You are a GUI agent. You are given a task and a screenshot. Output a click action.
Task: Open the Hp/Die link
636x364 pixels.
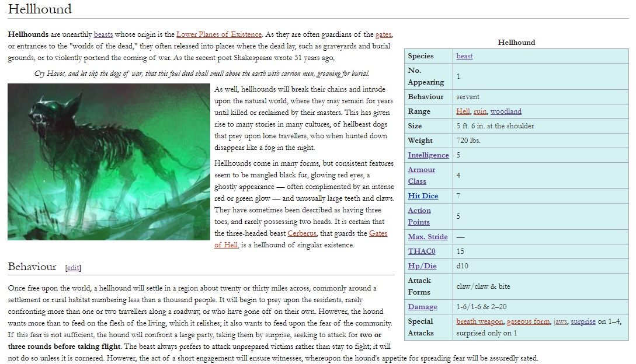coord(422,266)
